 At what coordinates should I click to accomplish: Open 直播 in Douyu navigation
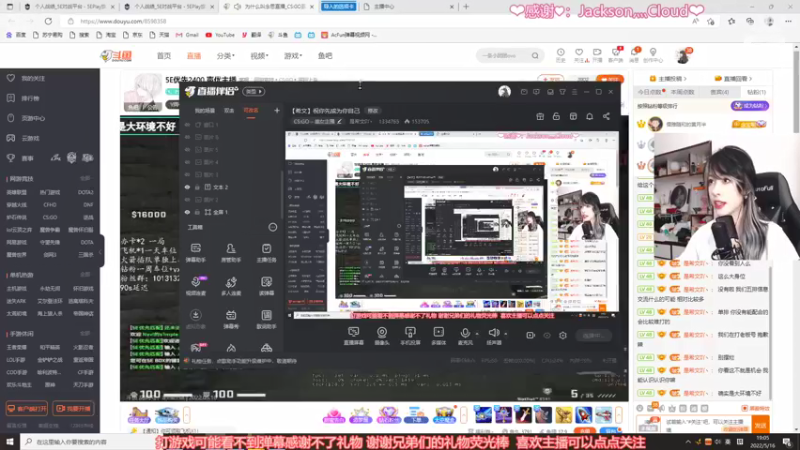point(194,56)
